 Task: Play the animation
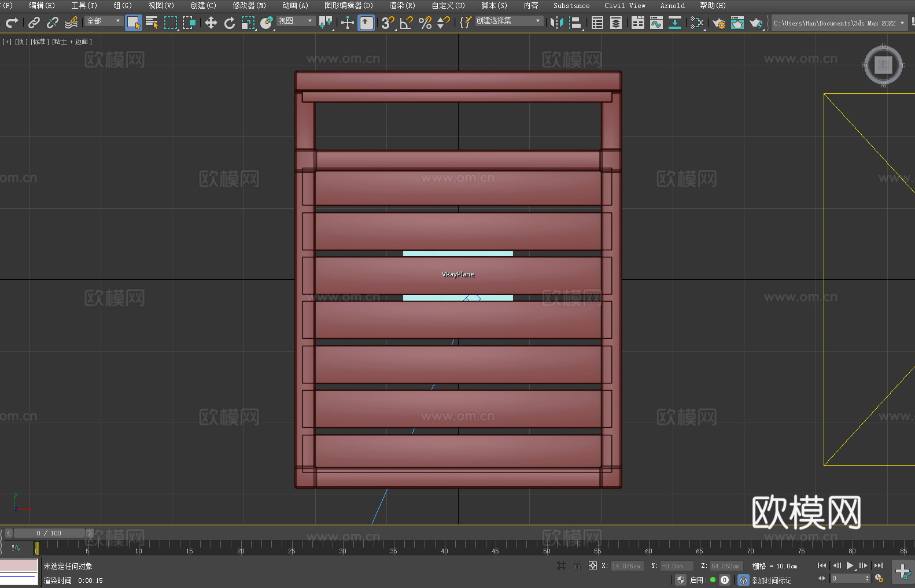(850, 565)
